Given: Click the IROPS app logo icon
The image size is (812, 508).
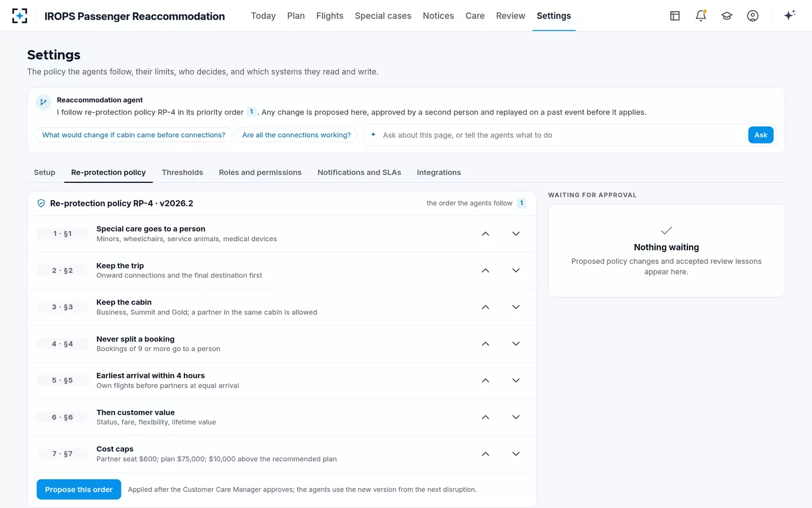Looking at the screenshot, I should (x=20, y=16).
